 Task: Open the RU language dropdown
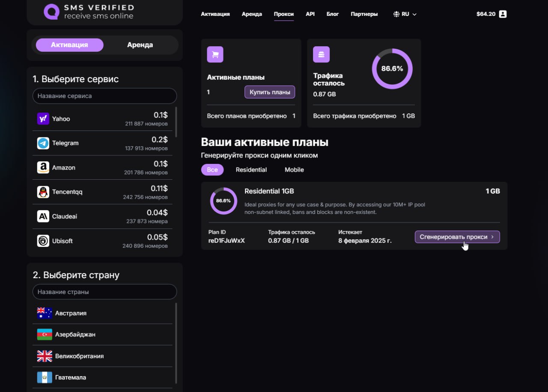(x=405, y=14)
